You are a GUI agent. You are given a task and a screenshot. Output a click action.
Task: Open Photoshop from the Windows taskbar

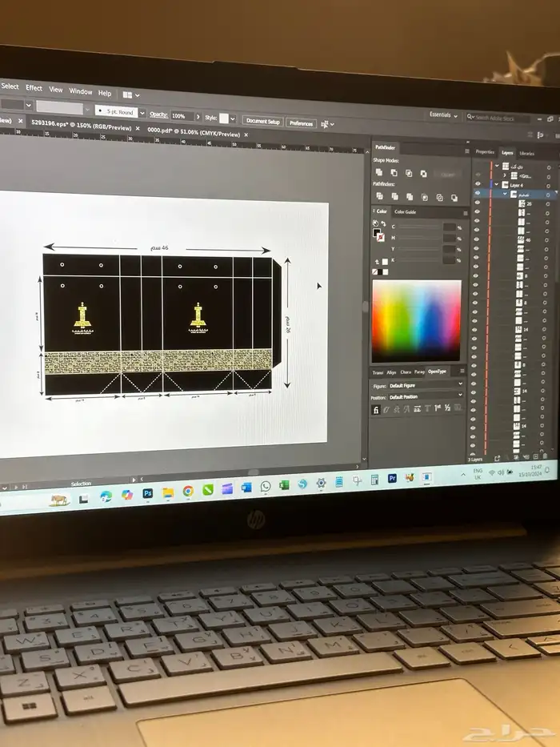(x=148, y=494)
